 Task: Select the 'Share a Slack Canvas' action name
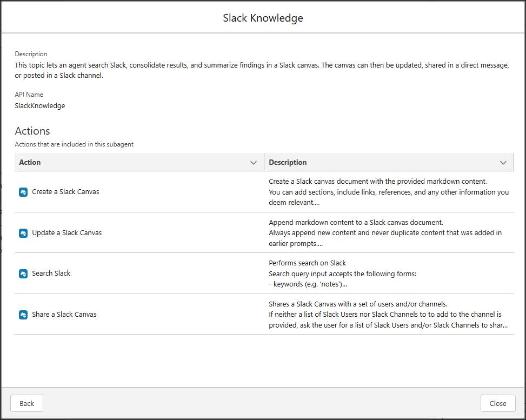(64, 315)
